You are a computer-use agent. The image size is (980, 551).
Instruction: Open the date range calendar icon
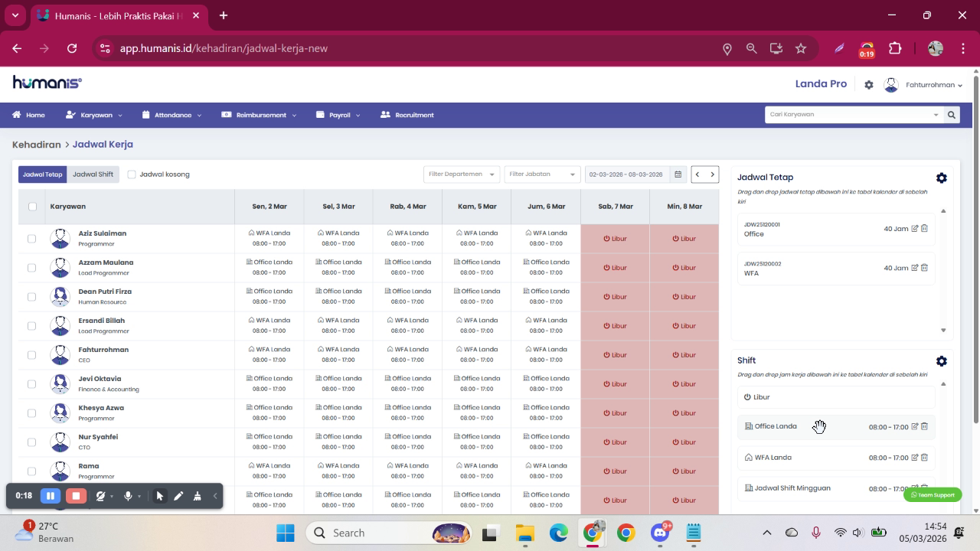pyautogui.click(x=678, y=174)
